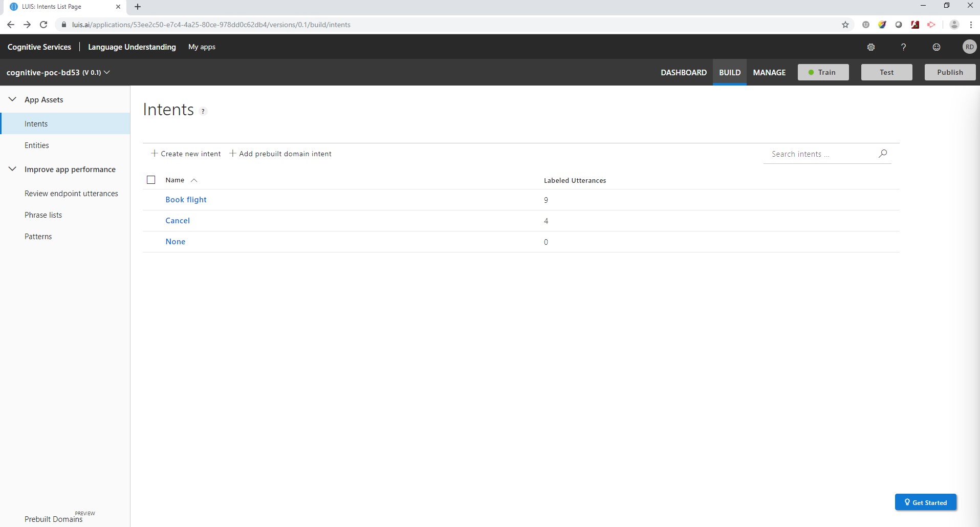
Task: Open settings gear icon in header
Action: pos(871,47)
